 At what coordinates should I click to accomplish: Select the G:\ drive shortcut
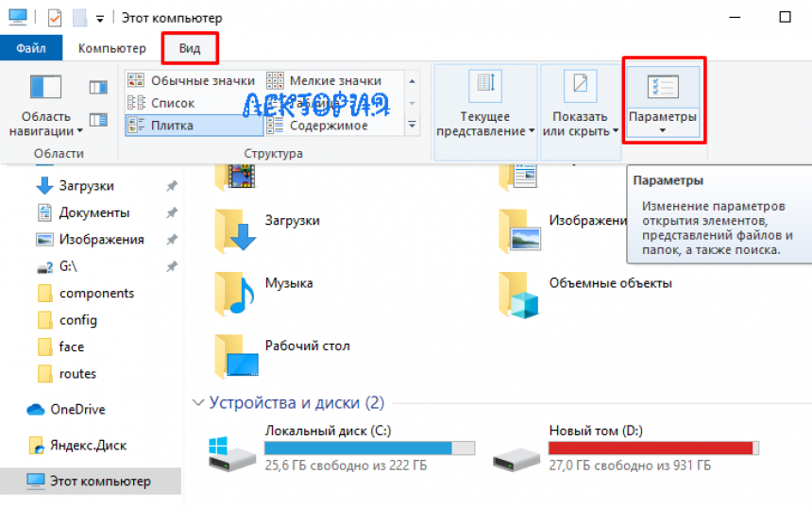coord(57,266)
